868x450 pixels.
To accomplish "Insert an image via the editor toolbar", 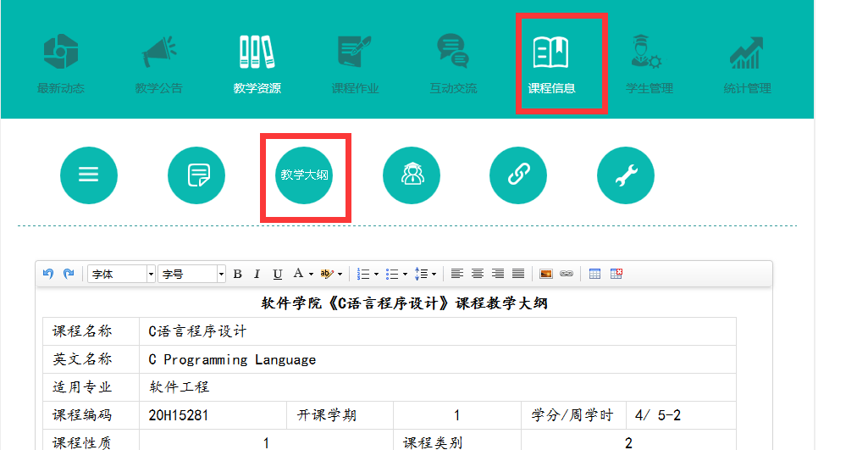I will 546,274.
